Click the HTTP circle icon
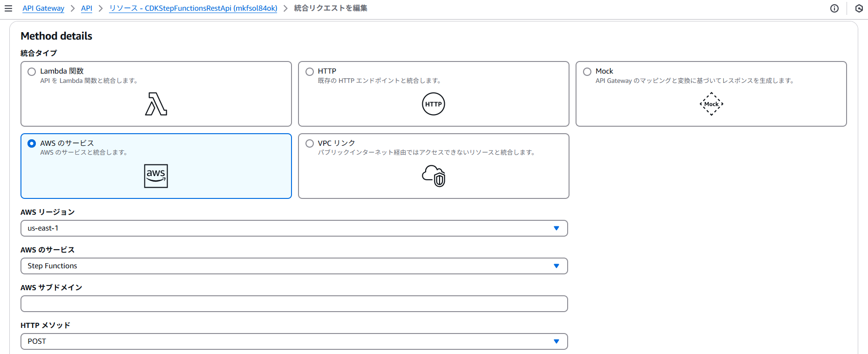868x354 pixels. [434, 104]
